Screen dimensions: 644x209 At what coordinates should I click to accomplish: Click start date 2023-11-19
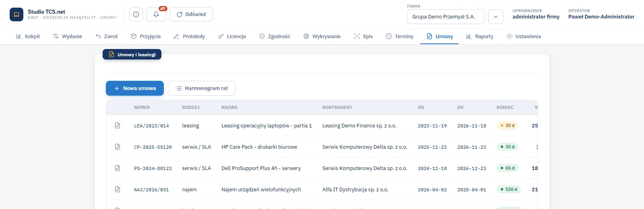(432, 126)
